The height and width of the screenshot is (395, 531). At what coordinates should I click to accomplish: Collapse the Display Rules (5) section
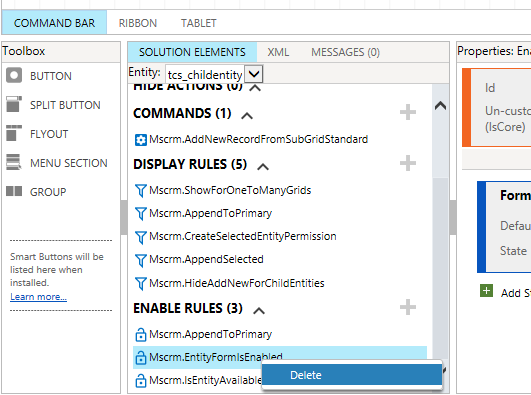pyautogui.click(x=263, y=167)
